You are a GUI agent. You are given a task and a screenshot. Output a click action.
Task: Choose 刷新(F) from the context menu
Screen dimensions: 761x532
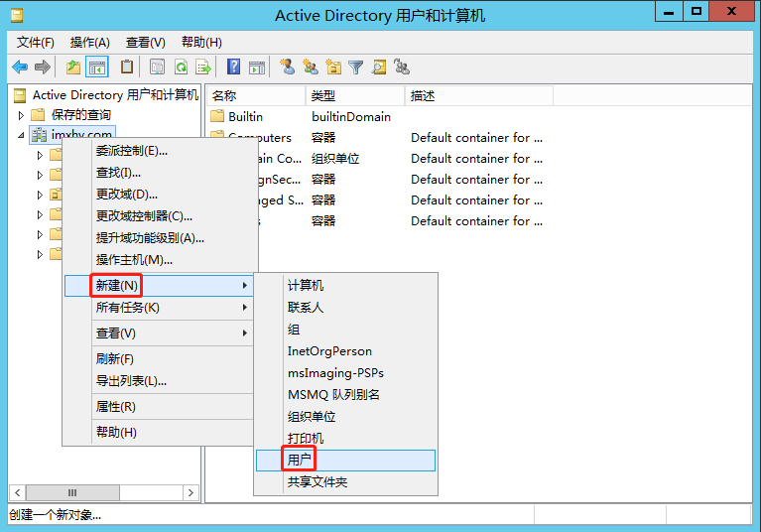pyautogui.click(x=159, y=358)
